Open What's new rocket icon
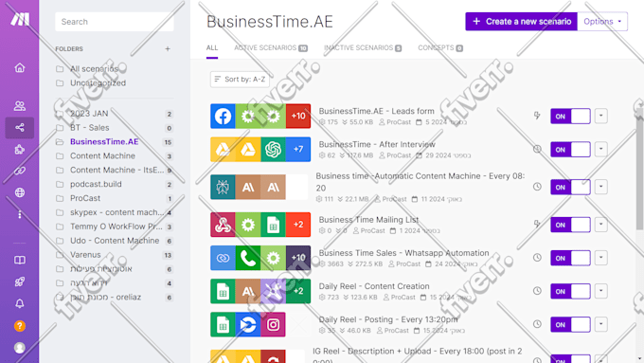This screenshot has width=644, height=363. pos(20,281)
